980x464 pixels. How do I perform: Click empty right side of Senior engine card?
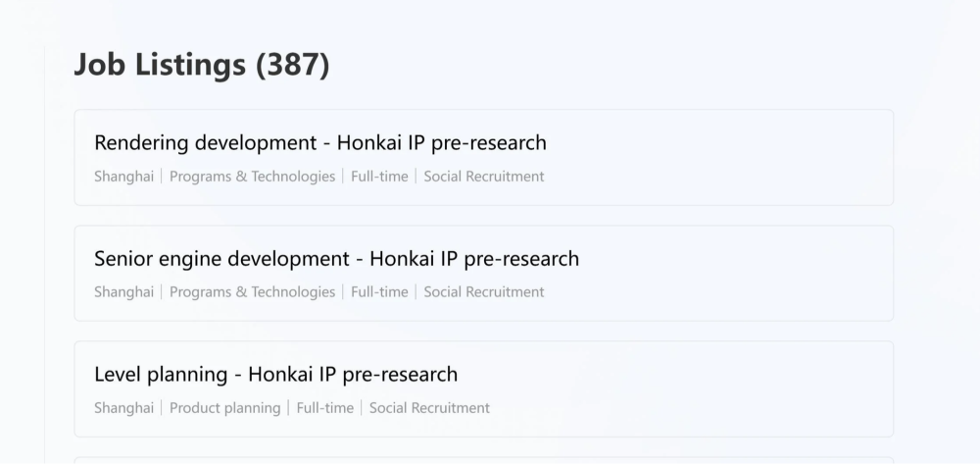coord(764,273)
